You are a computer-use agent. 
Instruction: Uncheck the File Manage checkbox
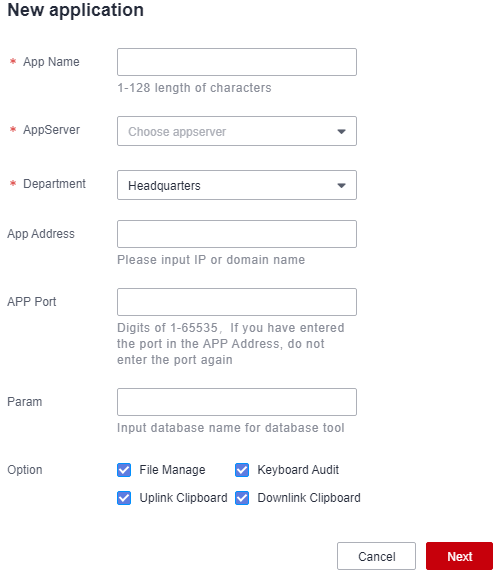(124, 470)
